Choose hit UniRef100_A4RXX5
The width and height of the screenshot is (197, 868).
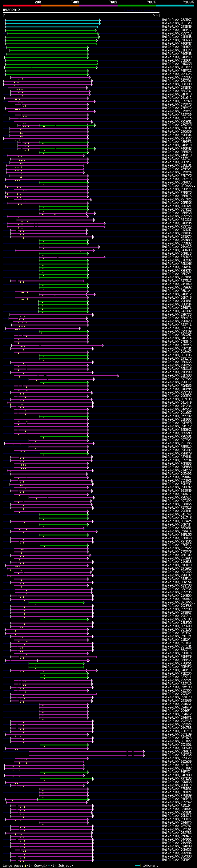(177, 64)
